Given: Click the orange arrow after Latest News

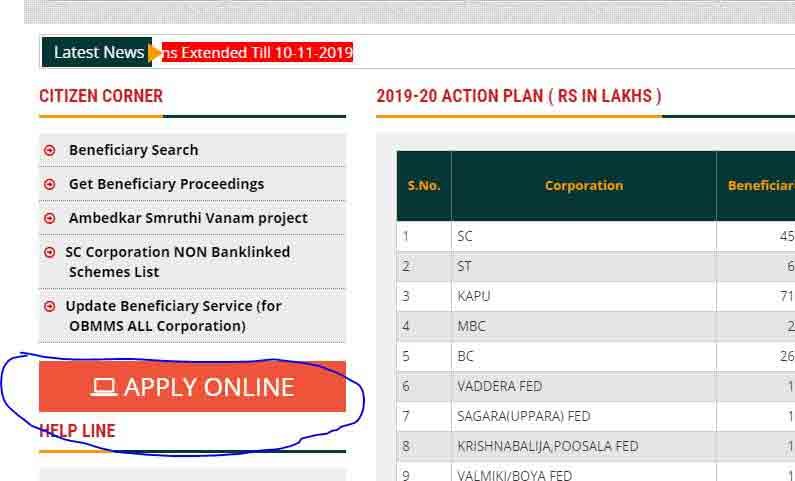Looking at the screenshot, I should click(x=155, y=53).
